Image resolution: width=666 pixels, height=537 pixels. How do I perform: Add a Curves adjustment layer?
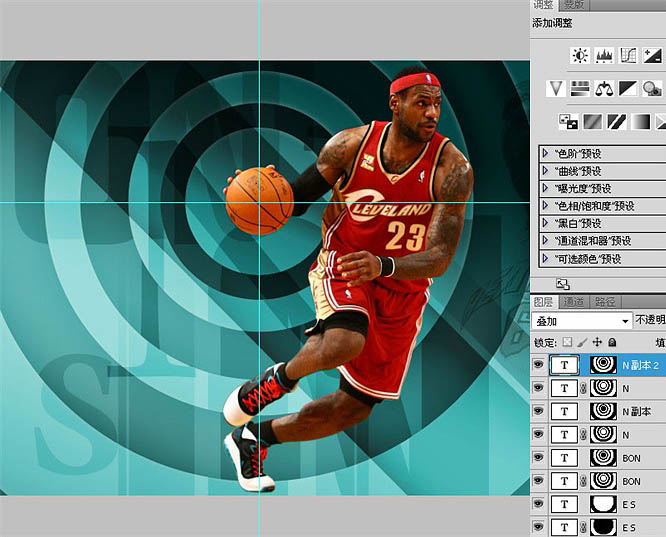click(628, 56)
